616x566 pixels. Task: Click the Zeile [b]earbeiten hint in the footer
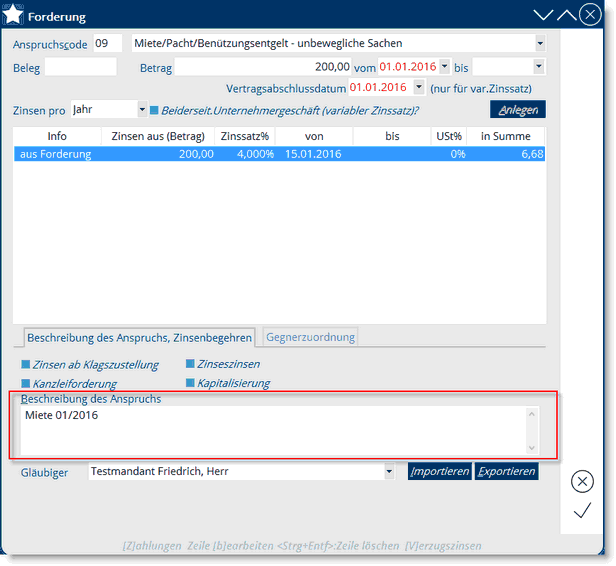click(230, 546)
